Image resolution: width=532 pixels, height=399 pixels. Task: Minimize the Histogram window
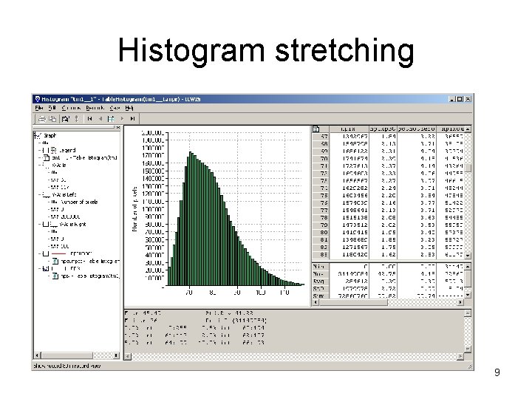pos(452,99)
